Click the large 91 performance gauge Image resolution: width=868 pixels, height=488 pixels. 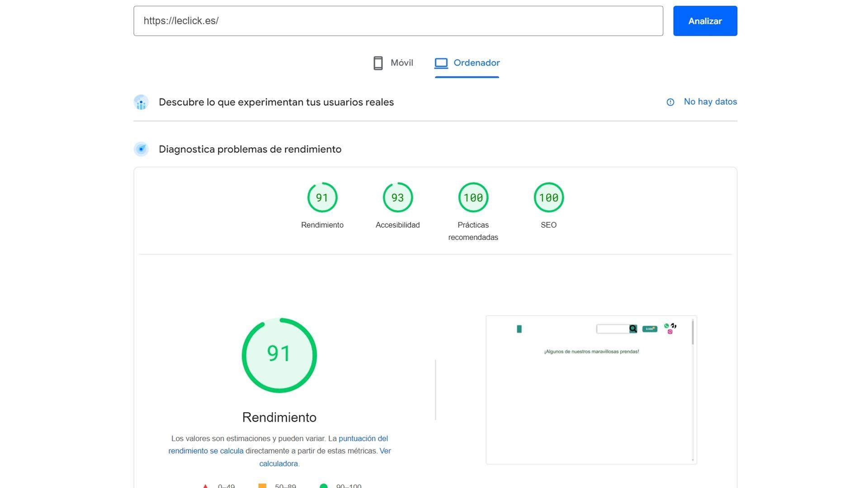coord(279,356)
